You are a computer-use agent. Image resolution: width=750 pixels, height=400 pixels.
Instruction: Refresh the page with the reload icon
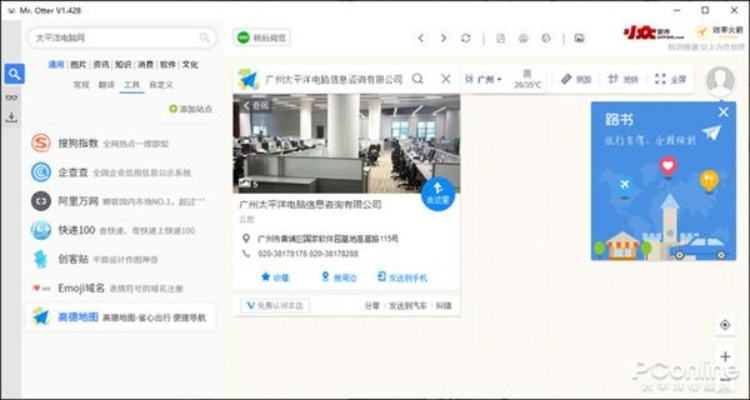[465, 38]
